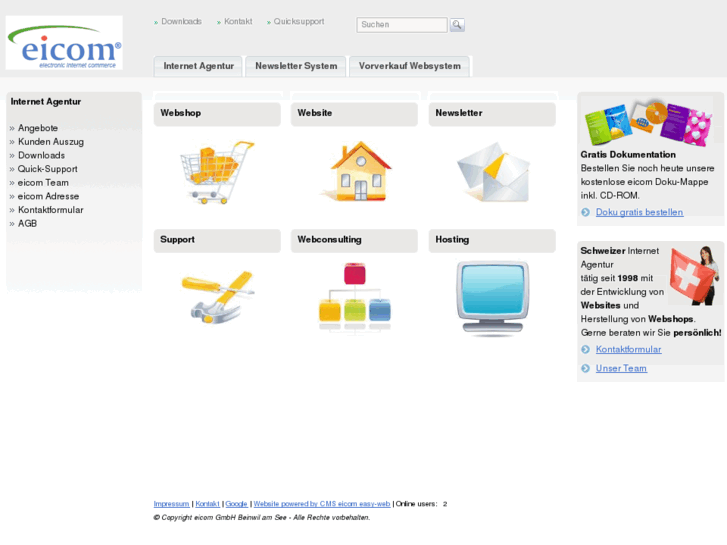Open the Newsletter envelope icon
Image resolution: width=727 pixels, height=545 pixels.
coord(492,173)
